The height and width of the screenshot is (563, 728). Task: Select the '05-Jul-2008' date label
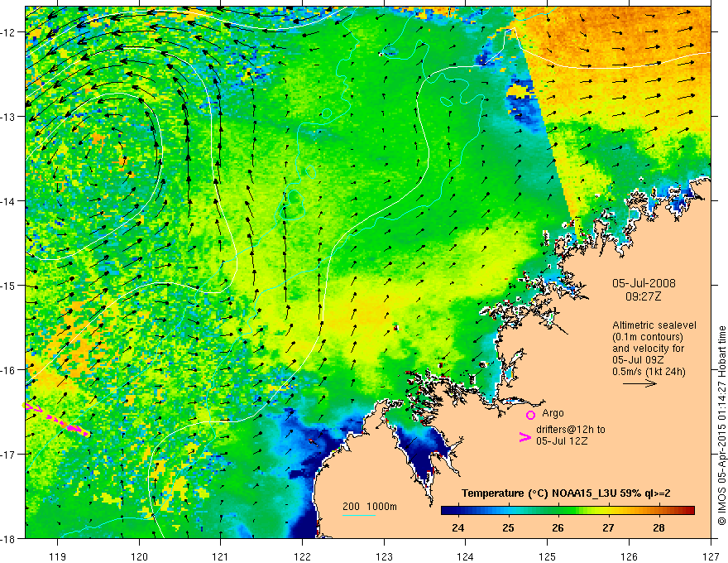[644, 283]
